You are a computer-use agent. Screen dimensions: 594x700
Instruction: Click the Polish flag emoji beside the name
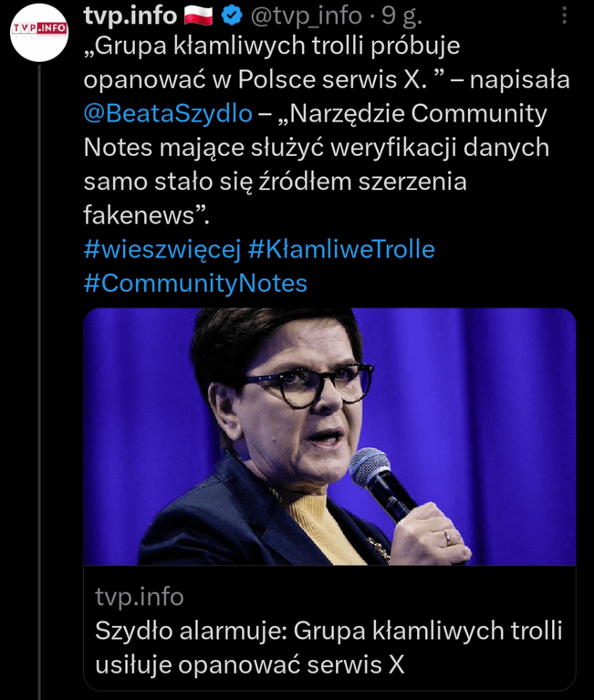coord(199,16)
